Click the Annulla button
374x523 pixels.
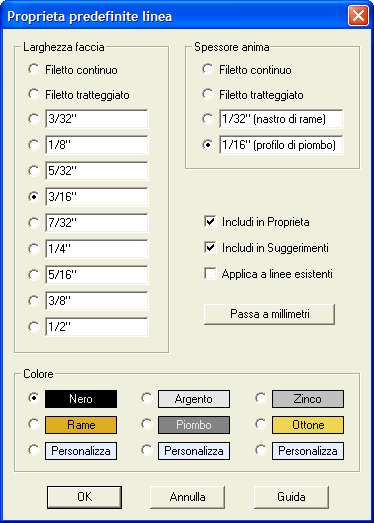pos(188,497)
